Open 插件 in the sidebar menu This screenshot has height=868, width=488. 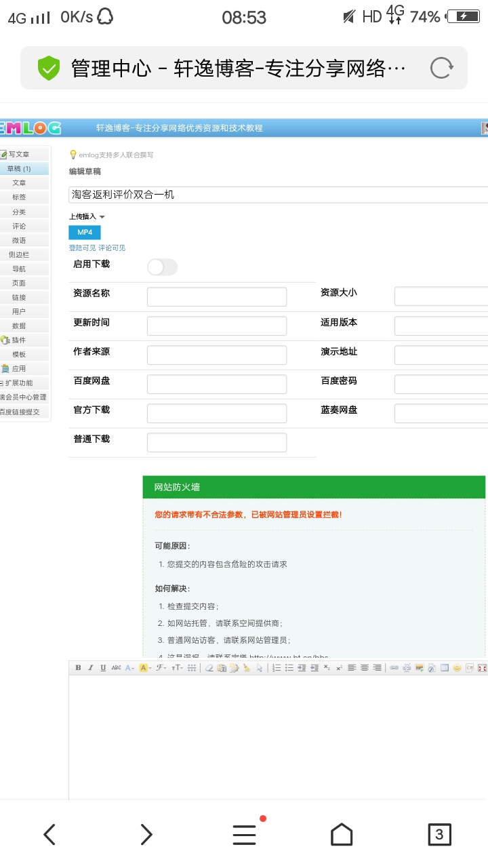point(24,340)
